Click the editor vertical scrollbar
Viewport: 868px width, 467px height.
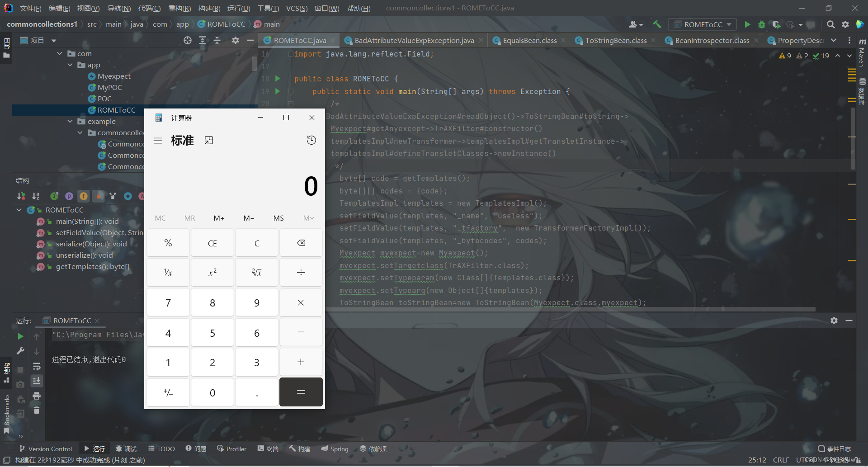(853, 138)
